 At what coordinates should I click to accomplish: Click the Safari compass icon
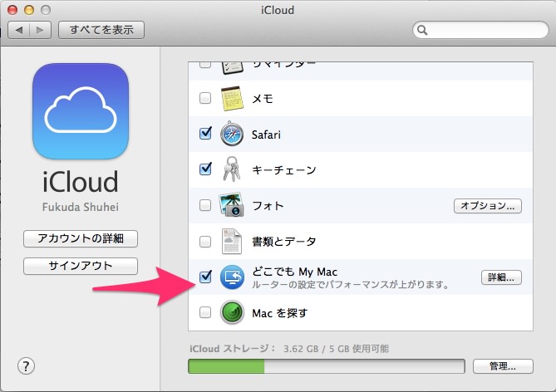[232, 134]
